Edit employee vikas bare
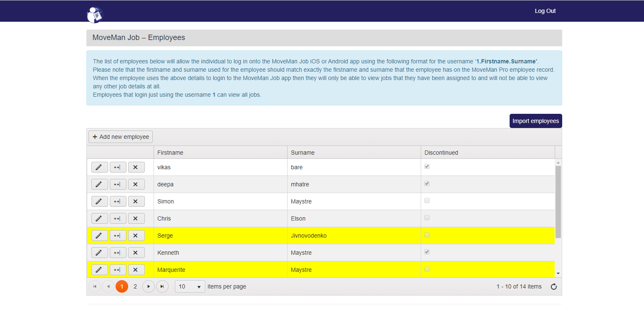This screenshot has width=644, height=311. coord(100,167)
